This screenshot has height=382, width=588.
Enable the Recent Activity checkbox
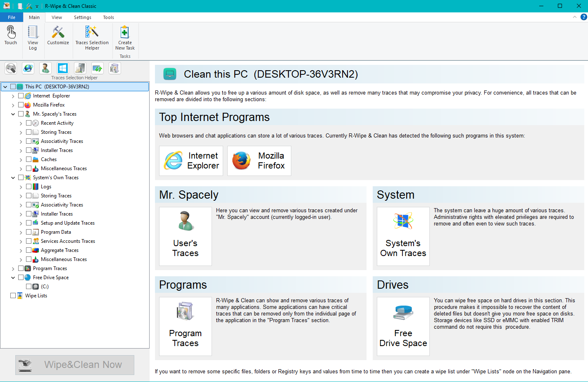[x=29, y=123]
